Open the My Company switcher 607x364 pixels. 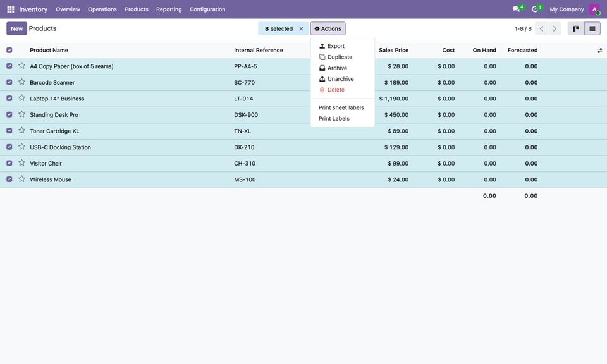pos(567,9)
